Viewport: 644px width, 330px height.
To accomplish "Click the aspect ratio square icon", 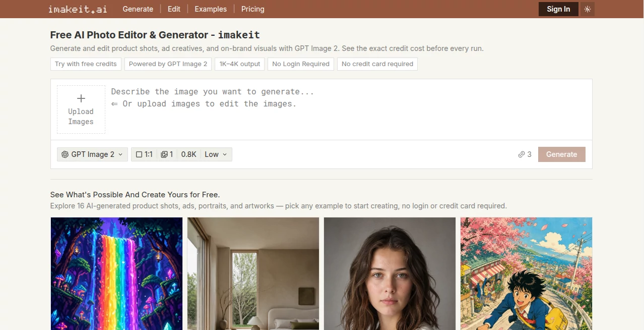I will click(x=139, y=154).
